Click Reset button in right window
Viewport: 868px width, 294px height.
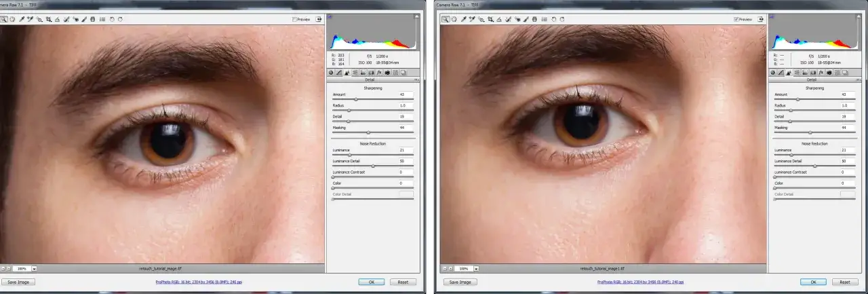click(845, 282)
